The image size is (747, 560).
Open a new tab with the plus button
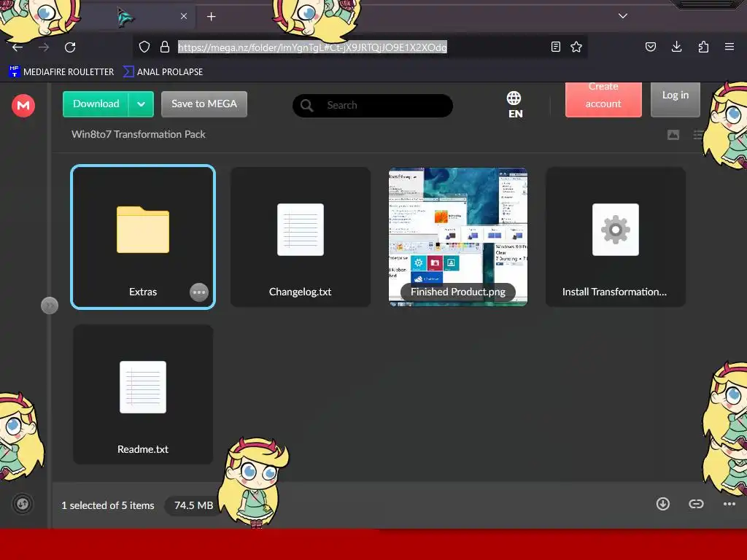tap(212, 17)
